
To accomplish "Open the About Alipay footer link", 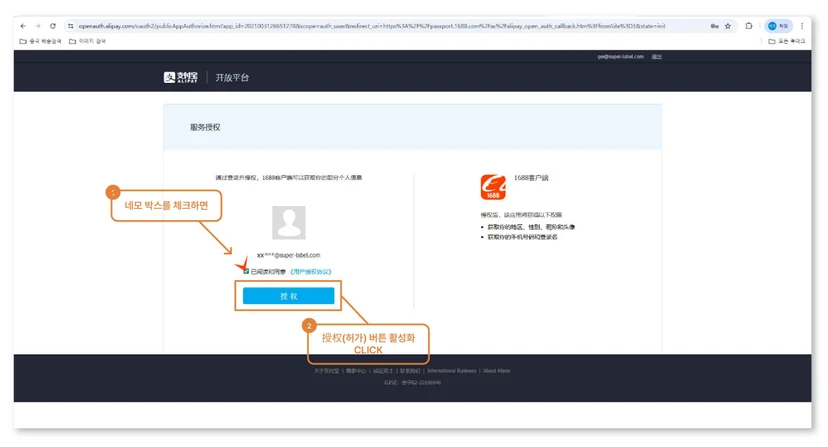I will point(496,371).
